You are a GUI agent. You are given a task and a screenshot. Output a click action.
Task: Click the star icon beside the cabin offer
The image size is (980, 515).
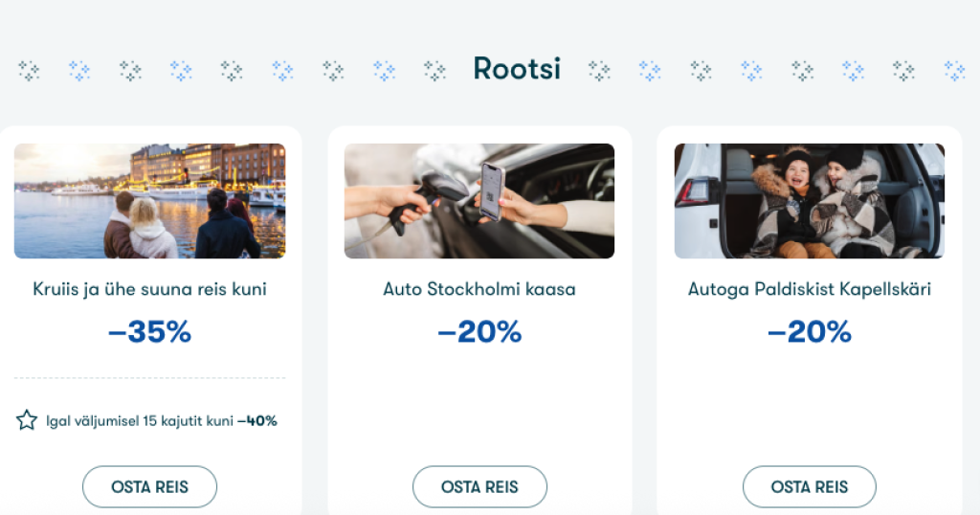(27, 420)
